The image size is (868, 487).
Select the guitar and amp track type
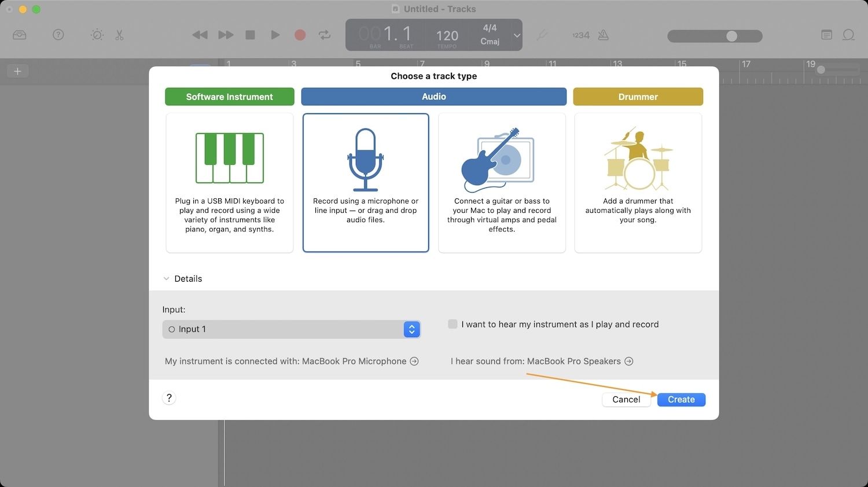click(x=502, y=182)
